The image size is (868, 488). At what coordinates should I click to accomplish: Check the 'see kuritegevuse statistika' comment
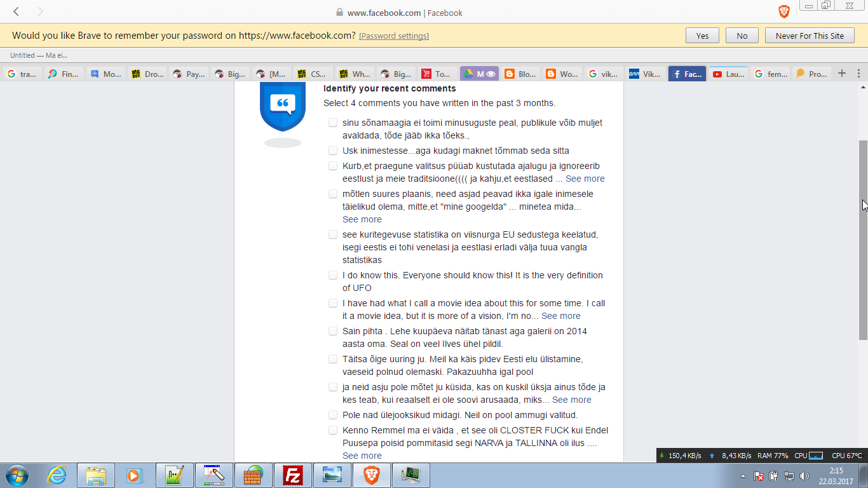pos(333,234)
